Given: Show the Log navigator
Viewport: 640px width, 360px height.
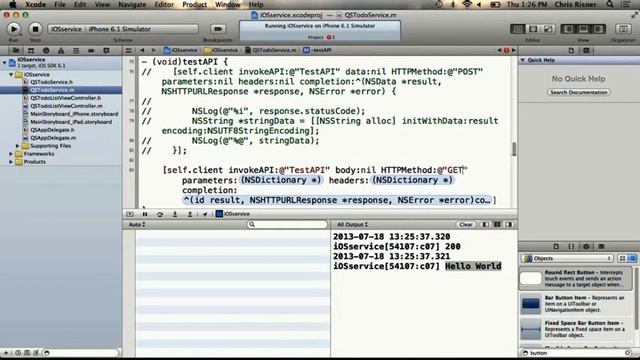Looking at the screenshot, I should (x=106, y=51).
